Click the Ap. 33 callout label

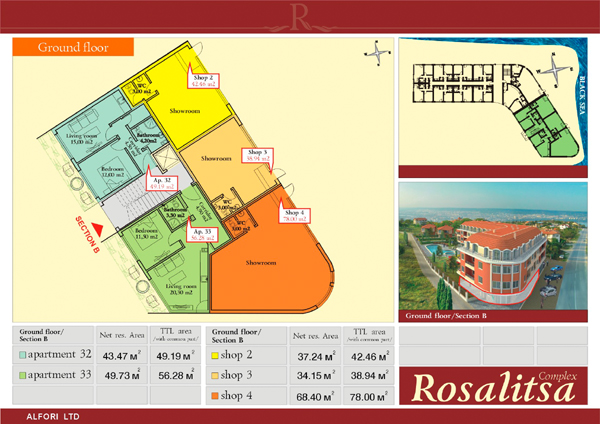click(202, 235)
